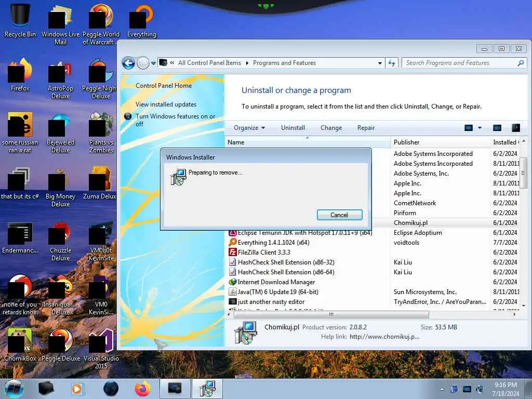Image resolution: width=532 pixels, height=399 pixels.
Task: Select the ChomikBox desktop icon
Action: click(20, 344)
